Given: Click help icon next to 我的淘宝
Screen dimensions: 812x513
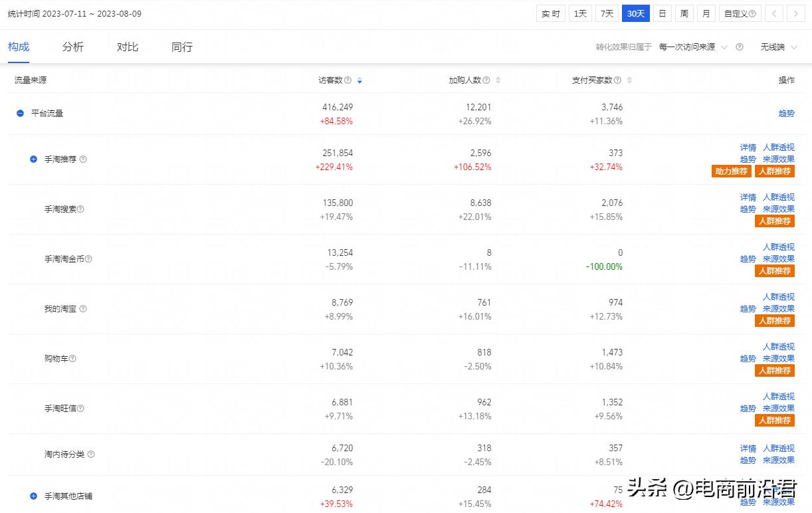Looking at the screenshot, I should click(x=83, y=309).
